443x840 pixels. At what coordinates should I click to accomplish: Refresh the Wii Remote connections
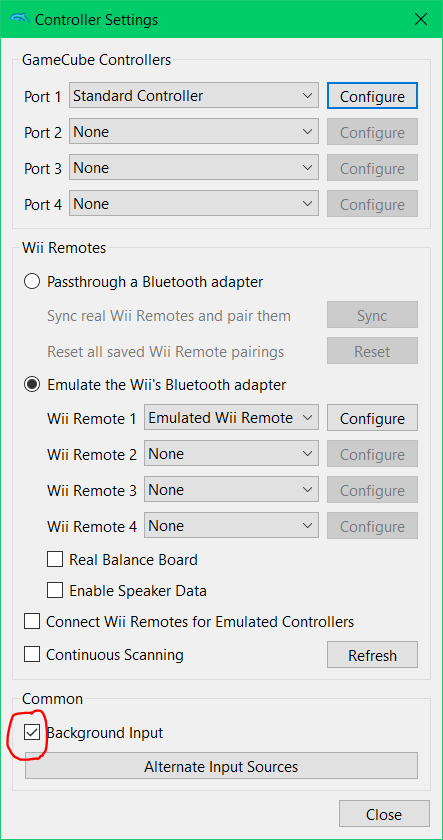372,655
